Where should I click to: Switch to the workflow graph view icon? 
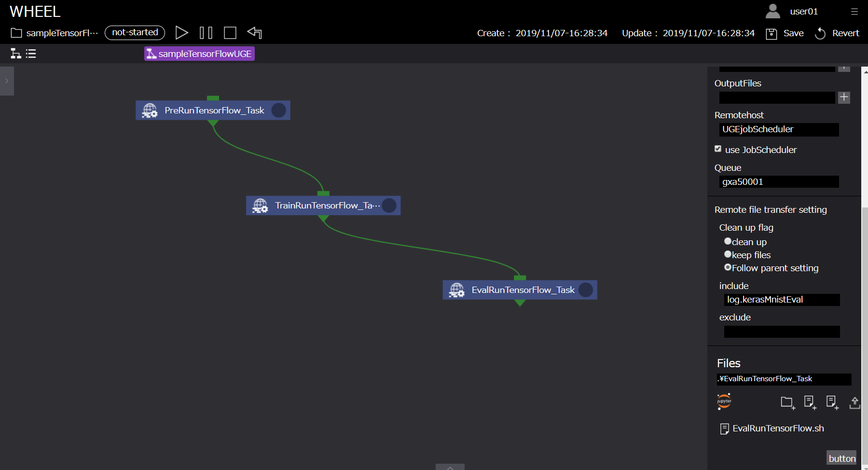(x=16, y=54)
